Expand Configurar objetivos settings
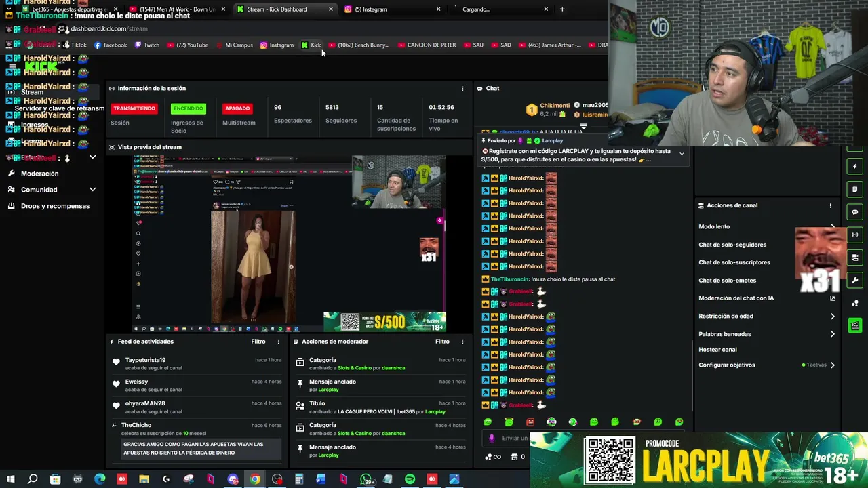This screenshot has height=488, width=868. click(833, 365)
